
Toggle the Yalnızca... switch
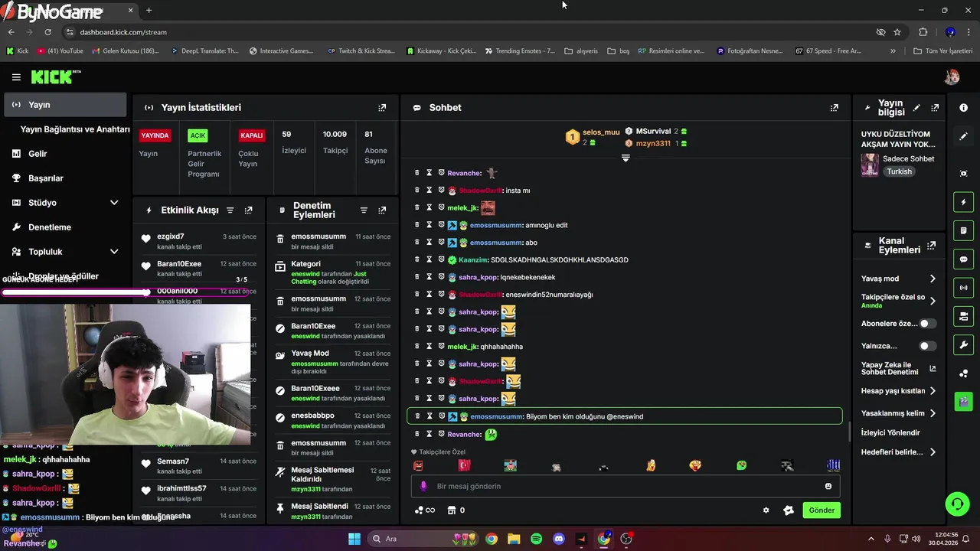(x=927, y=346)
